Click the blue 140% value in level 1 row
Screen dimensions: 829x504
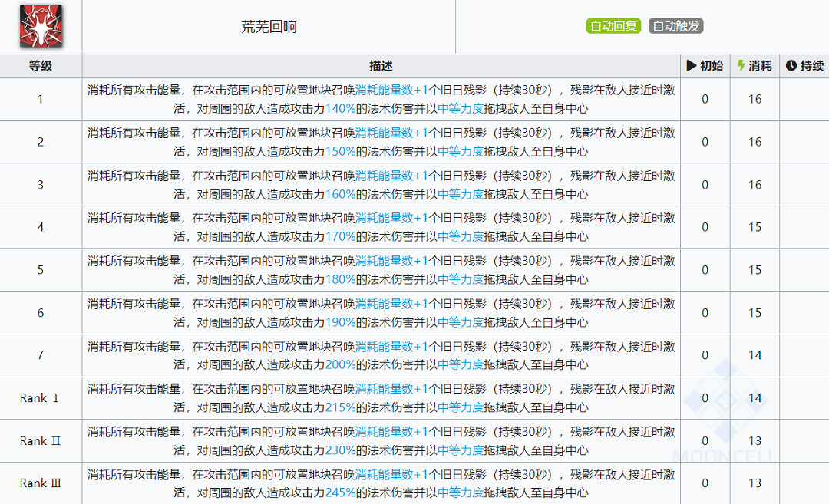click(341, 109)
